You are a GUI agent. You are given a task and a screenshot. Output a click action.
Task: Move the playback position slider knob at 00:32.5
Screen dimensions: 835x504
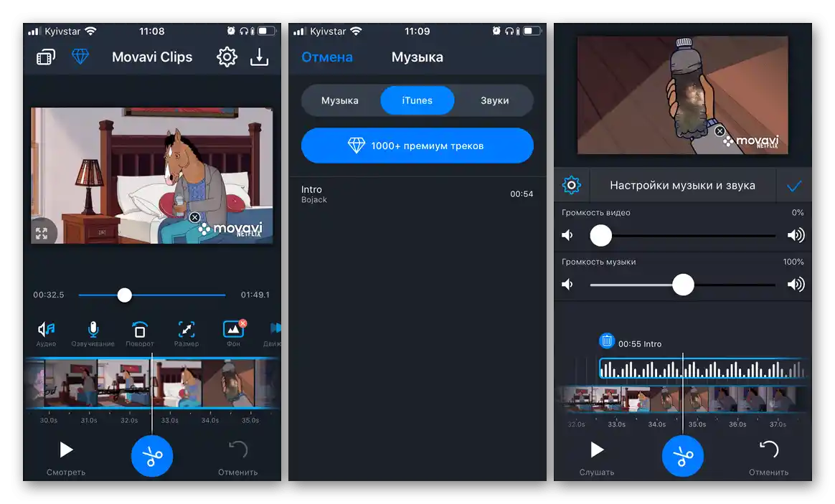[125, 295]
